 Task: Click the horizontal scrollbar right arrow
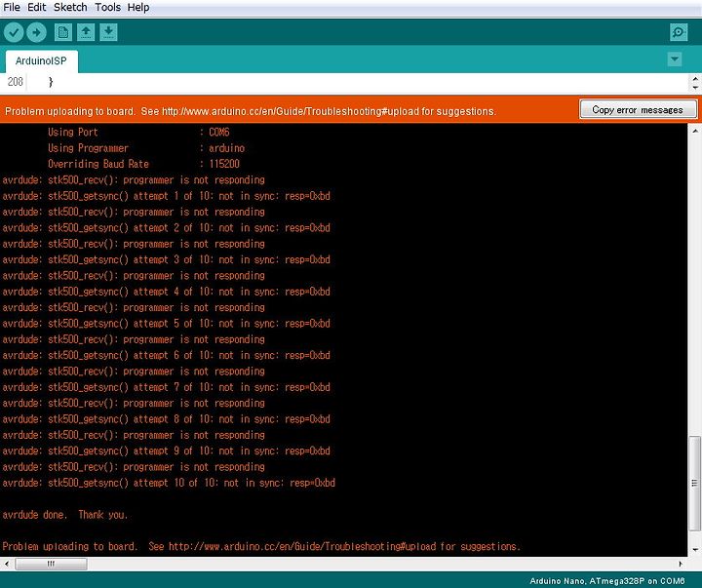click(681, 564)
